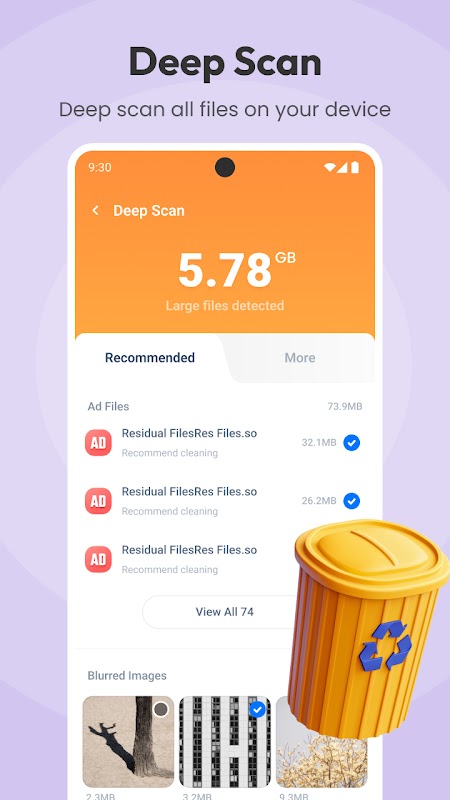Click the first red AD file icon

point(98,442)
